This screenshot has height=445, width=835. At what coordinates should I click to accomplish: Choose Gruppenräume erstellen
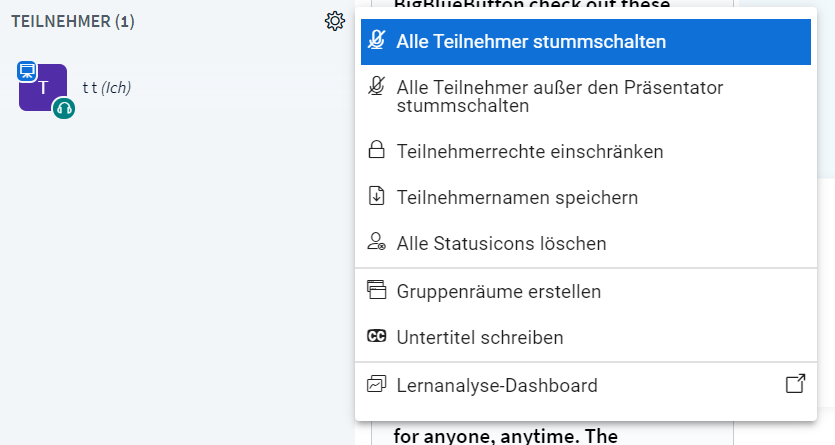pos(586,292)
